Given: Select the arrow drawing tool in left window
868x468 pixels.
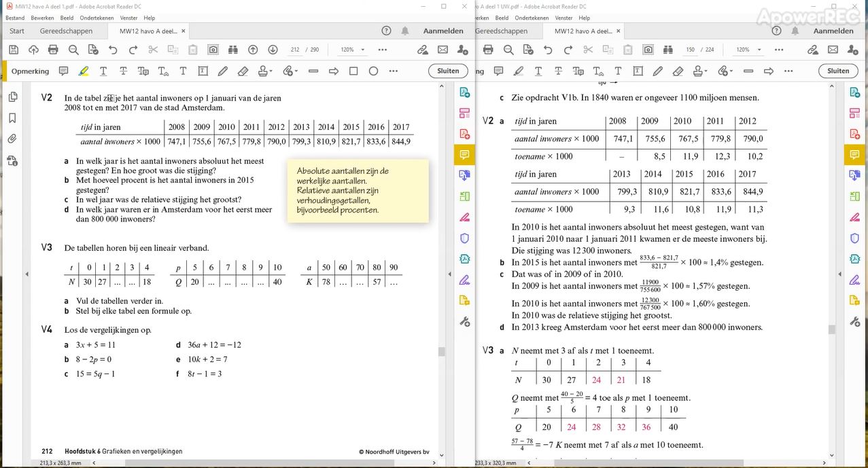Looking at the screenshot, I should [334, 71].
